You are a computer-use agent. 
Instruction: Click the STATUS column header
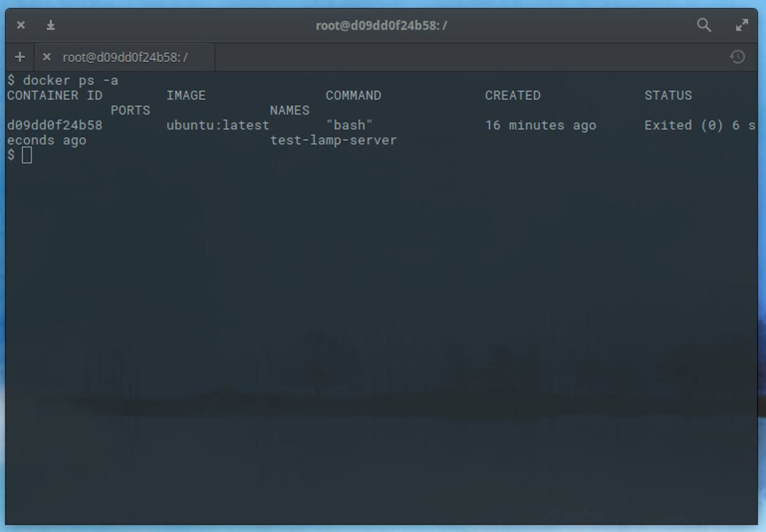[x=668, y=95]
